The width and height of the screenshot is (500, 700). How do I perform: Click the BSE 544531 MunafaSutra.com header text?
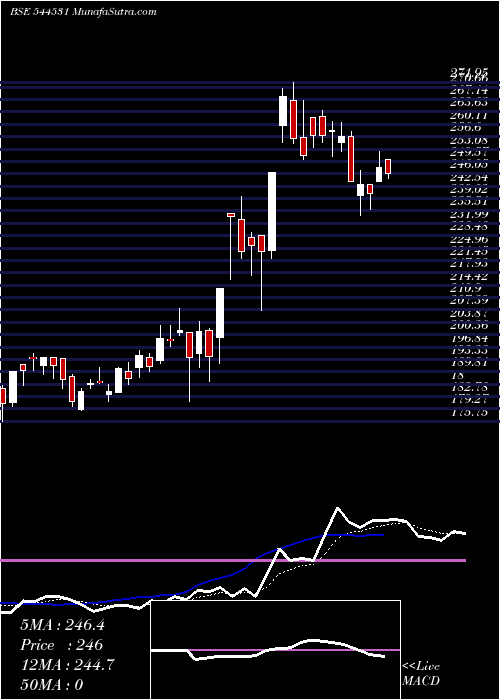[83, 12]
